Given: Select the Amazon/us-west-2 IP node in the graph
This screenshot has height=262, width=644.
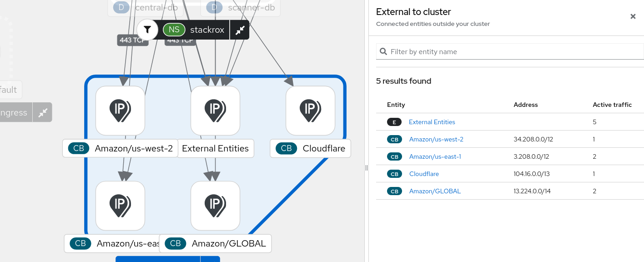Looking at the screenshot, I should 120,110.
